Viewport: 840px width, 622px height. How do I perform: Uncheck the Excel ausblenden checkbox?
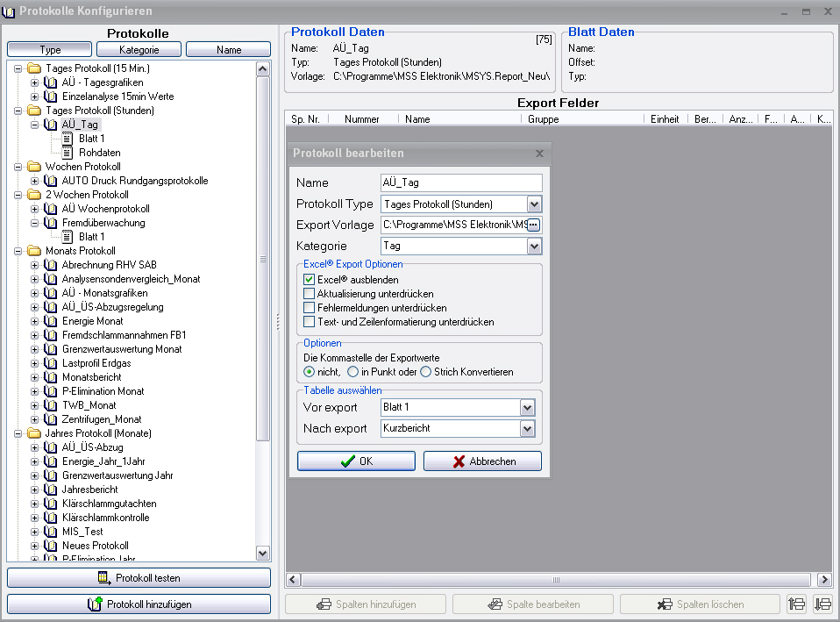(x=310, y=279)
